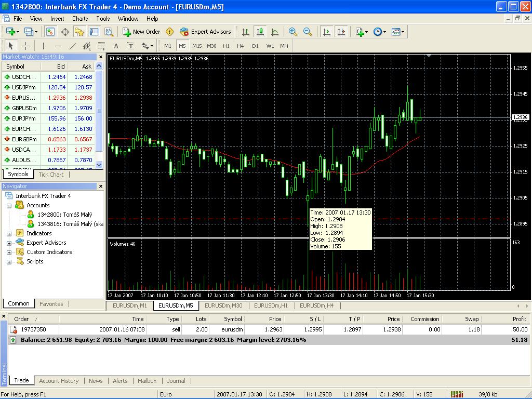This screenshot has width=532, height=399.
Task: Click the New Order toolbar button
Action: click(x=141, y=32)
